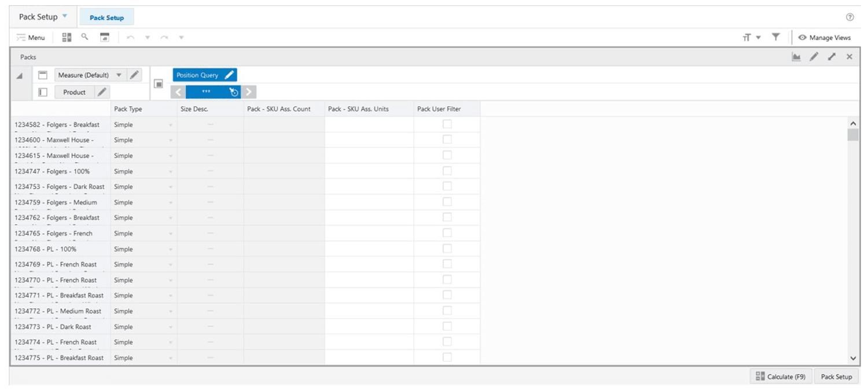Click the redo arrow icon
868x391 pixels.
164,38
